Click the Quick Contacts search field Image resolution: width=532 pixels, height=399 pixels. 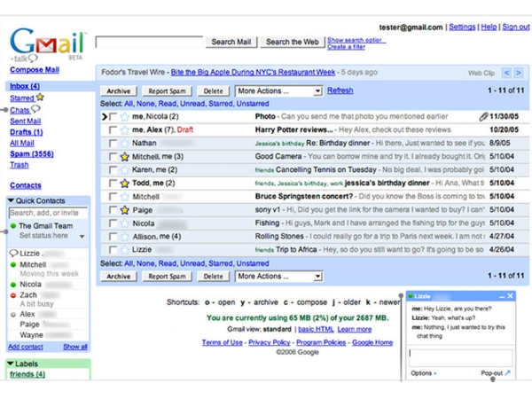click(x=48, y=213)
